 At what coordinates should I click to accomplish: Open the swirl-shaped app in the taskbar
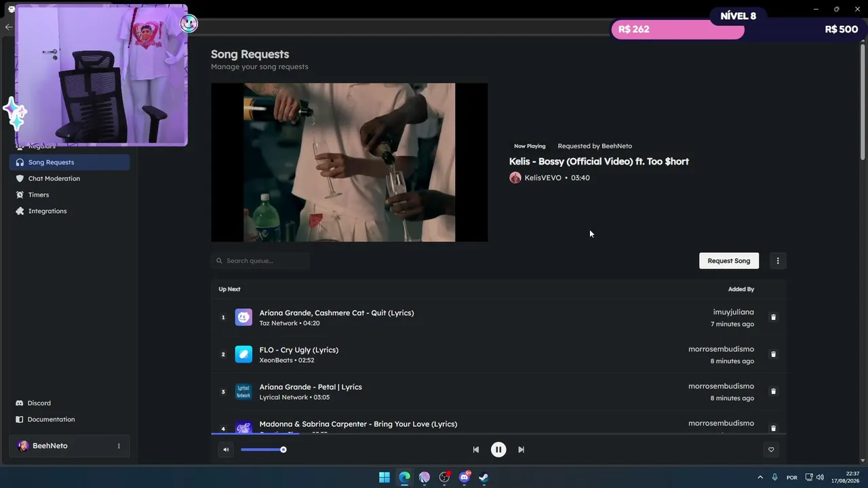[425, 477]
